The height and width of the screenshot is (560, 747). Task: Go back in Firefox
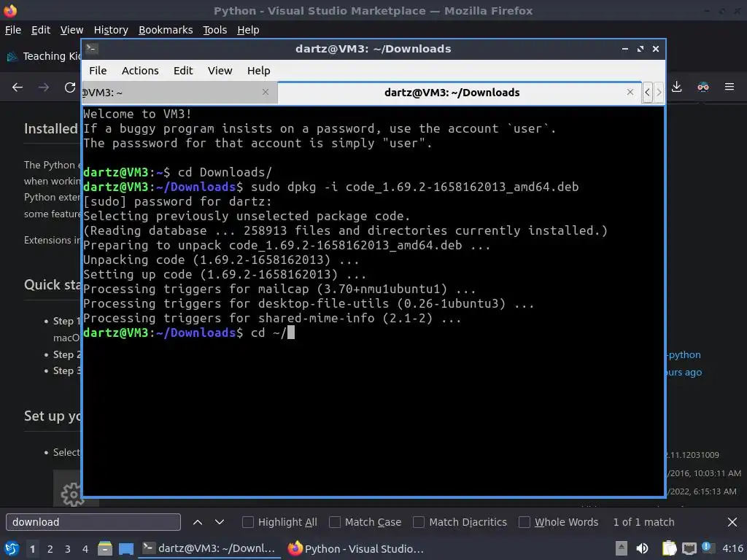point(18,87)
